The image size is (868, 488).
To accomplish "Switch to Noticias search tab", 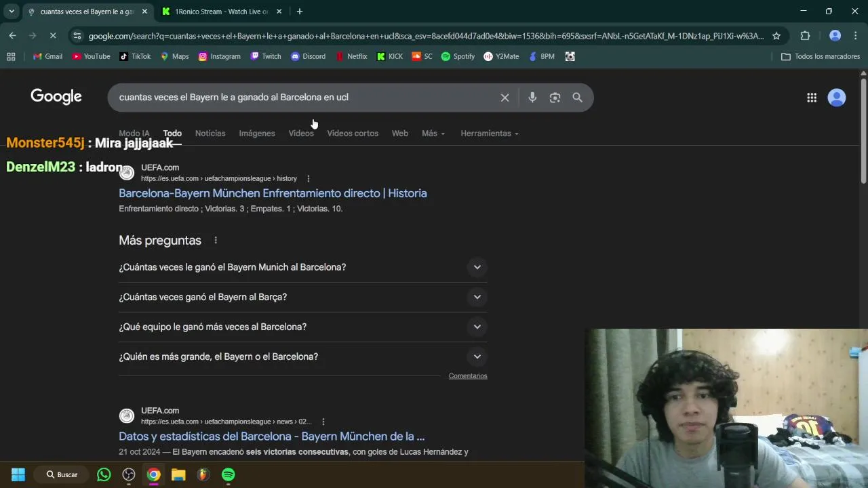I will tap(210, 134).
